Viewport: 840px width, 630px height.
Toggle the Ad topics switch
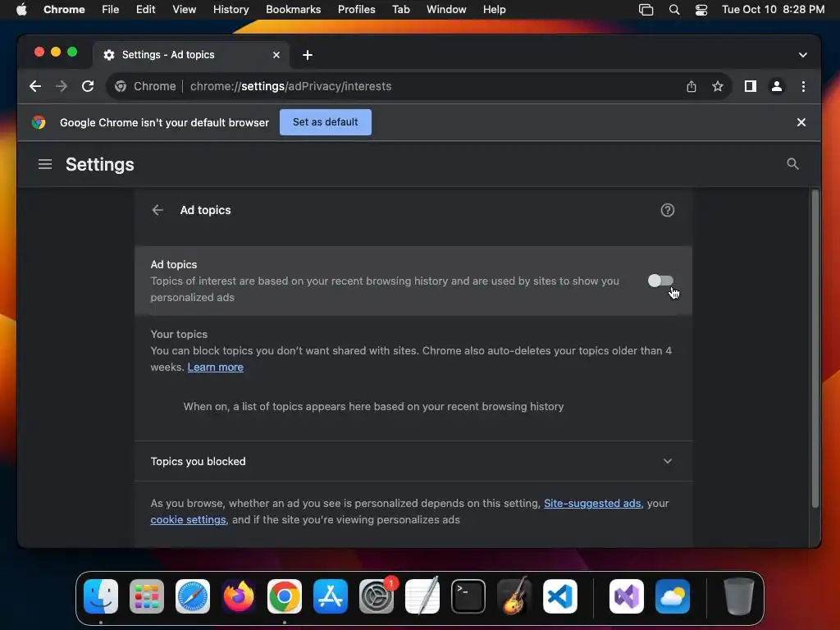[660, 281]
